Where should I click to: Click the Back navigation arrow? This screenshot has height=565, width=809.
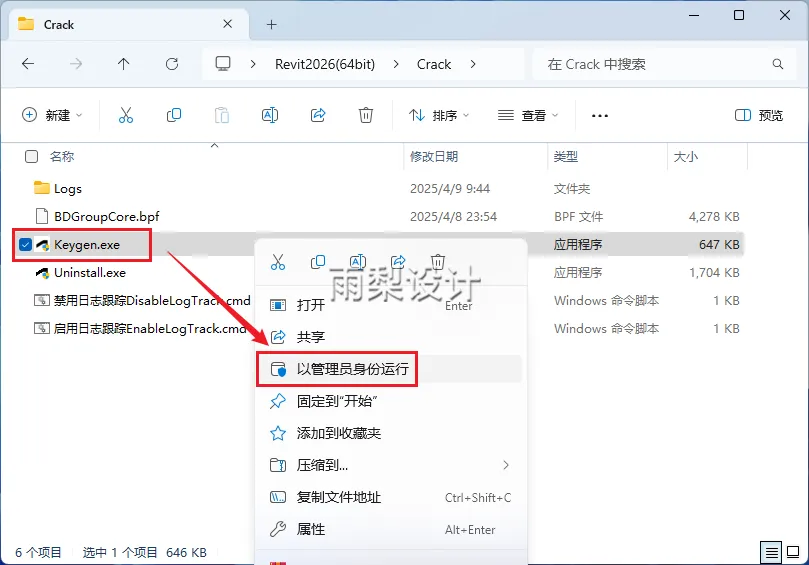pyautogui.click(x=28, y=64)
